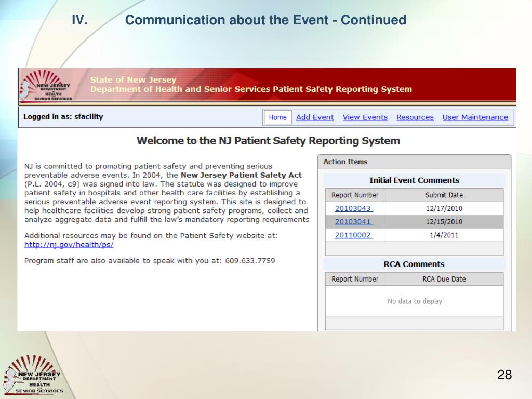Click Report Number header in RCA Comments
532x399 pixels.
click(355, 279)
